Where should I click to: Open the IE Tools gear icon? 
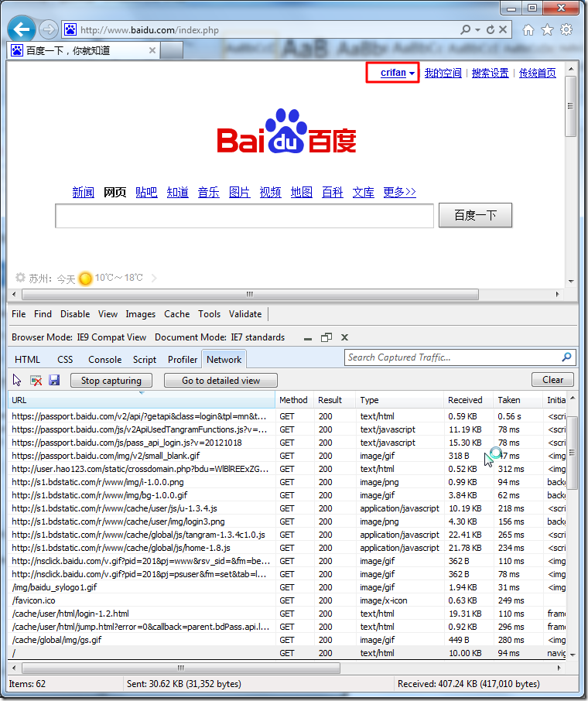pos(566,30)
